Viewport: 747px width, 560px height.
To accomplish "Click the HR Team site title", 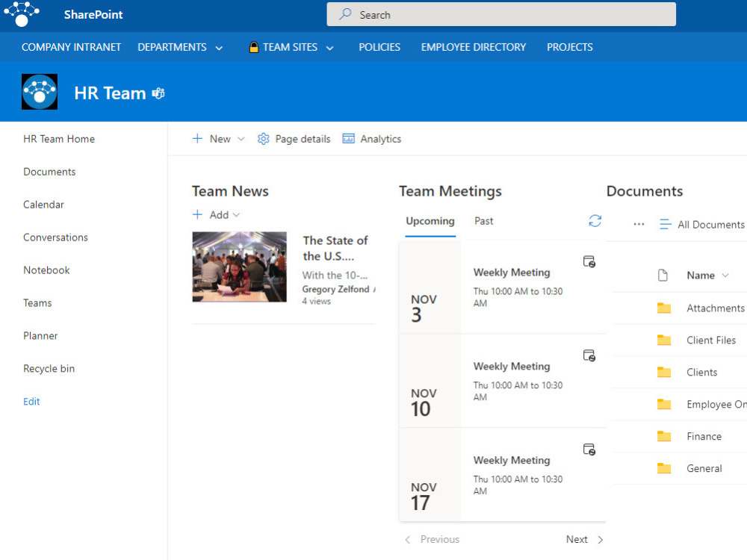I will click(110, 93).
